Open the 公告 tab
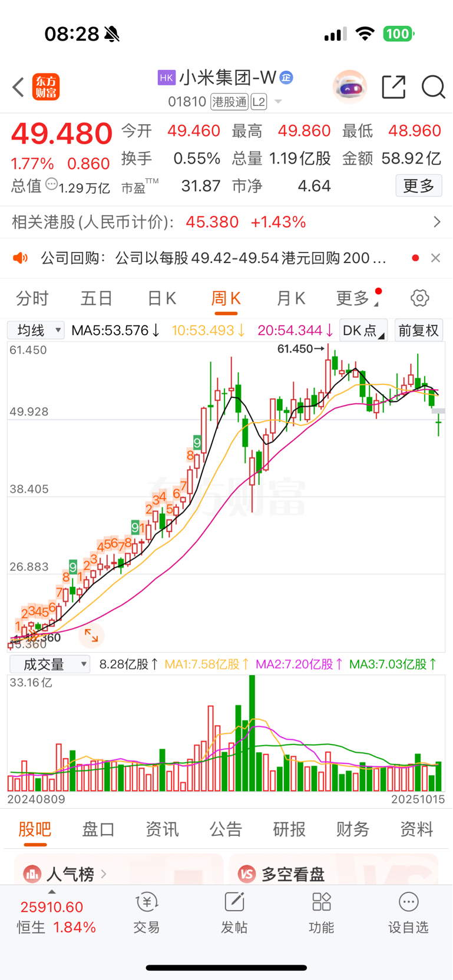The width and height of the screenshot is (453, 980). click(226, 829)
